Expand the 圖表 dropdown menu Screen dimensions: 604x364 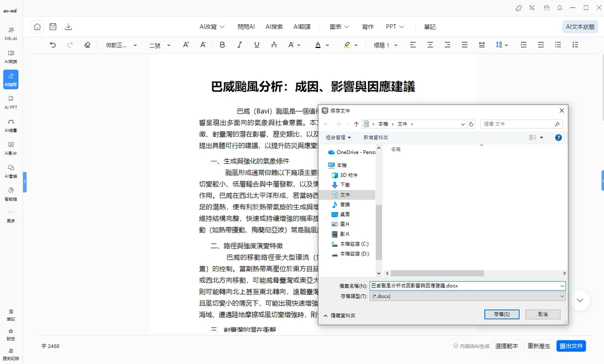coord(340,27)
